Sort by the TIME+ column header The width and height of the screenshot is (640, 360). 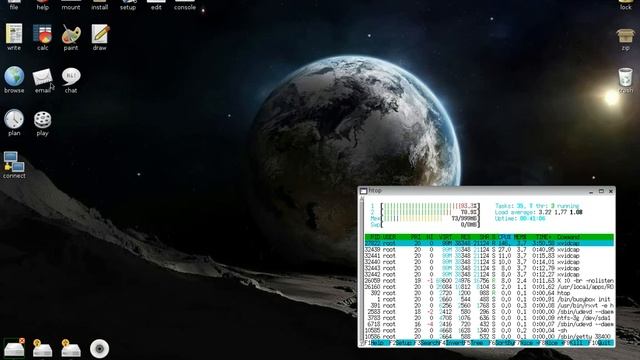(x=544, y=237)
